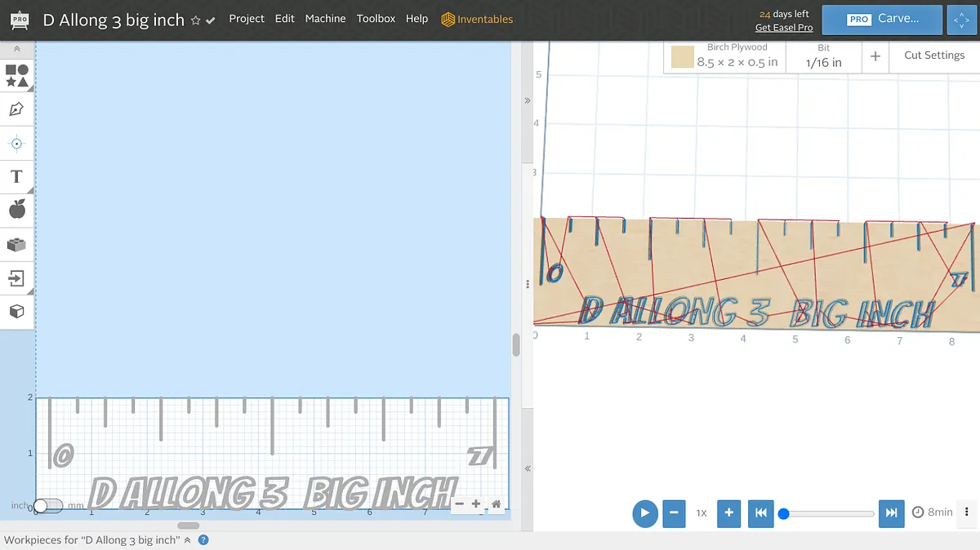Expand the Workpieces panel chevron
This screenshot has width=980, height=550.
click(187, 540)
